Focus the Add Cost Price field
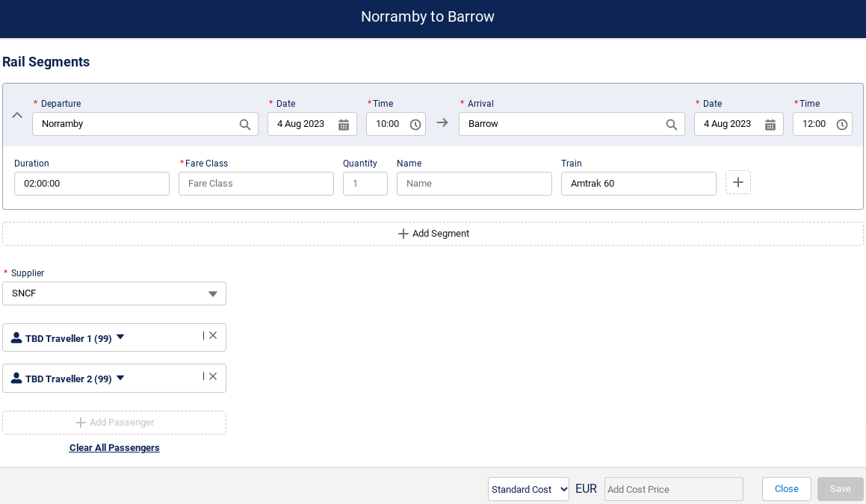Screen dimensions: 866x504 (x=673, y=489)
